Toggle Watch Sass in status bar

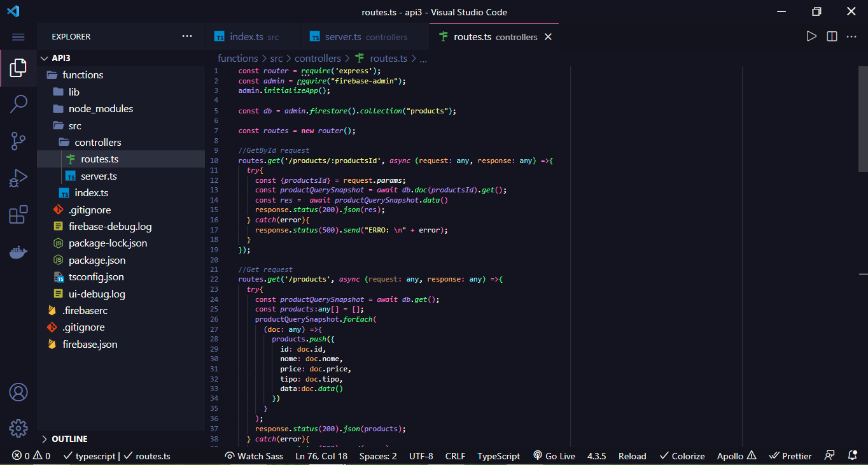(254, 456)
